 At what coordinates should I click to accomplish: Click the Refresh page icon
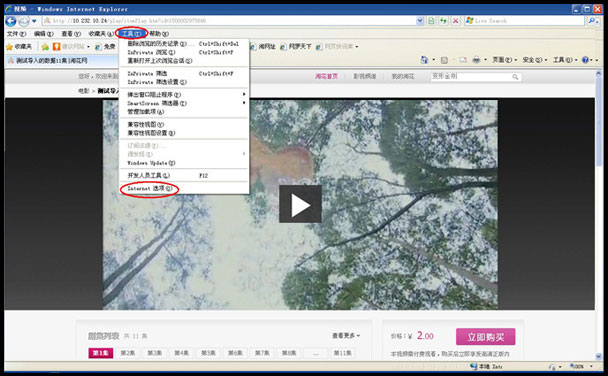(x=443, y=21)
